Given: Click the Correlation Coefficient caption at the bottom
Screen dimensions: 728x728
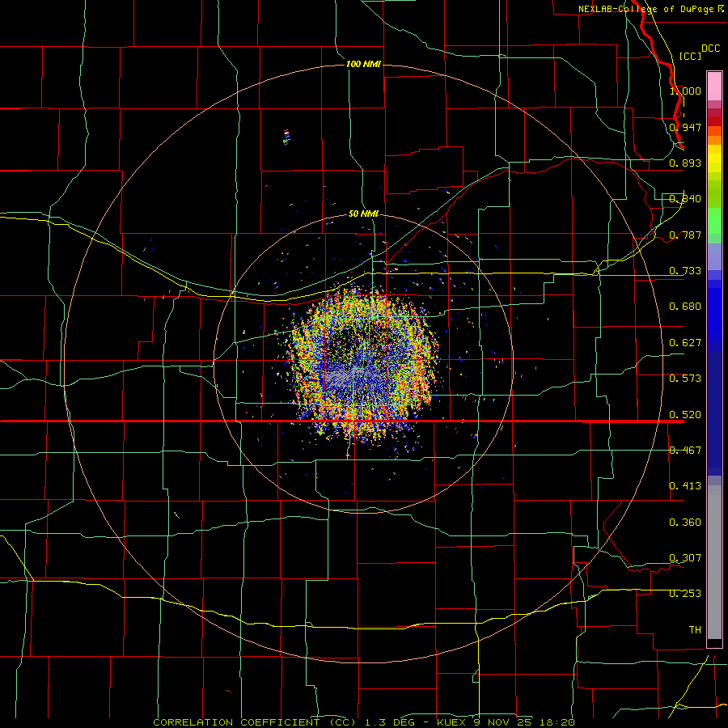Looking at the screenshot, I should (x=364, y=722).
